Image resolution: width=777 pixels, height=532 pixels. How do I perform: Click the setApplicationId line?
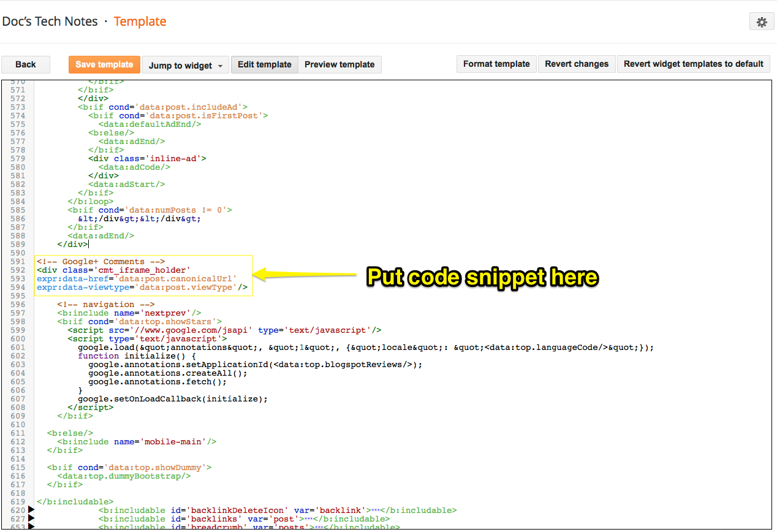(x=255, y=364)
